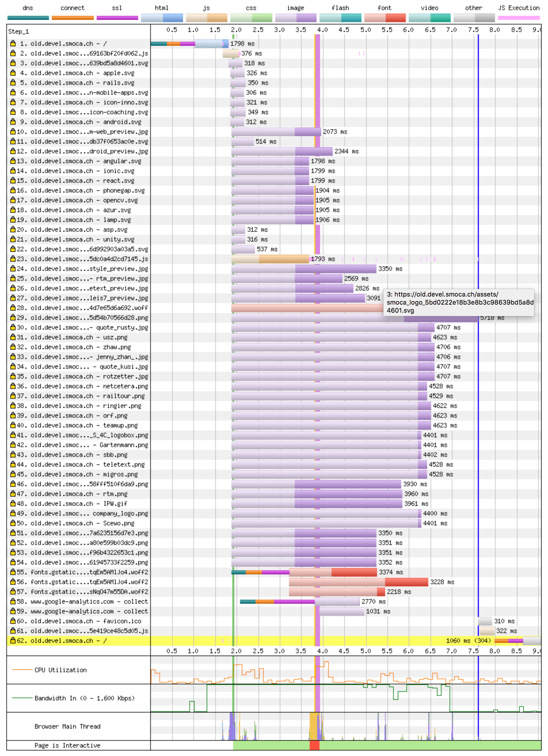Click the flash legend color bar

[340, 18]
